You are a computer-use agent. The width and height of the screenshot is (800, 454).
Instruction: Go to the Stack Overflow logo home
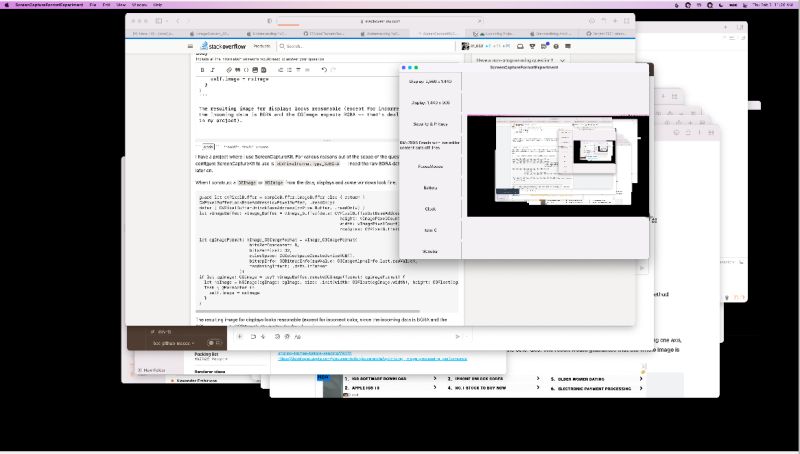[223, 46]
